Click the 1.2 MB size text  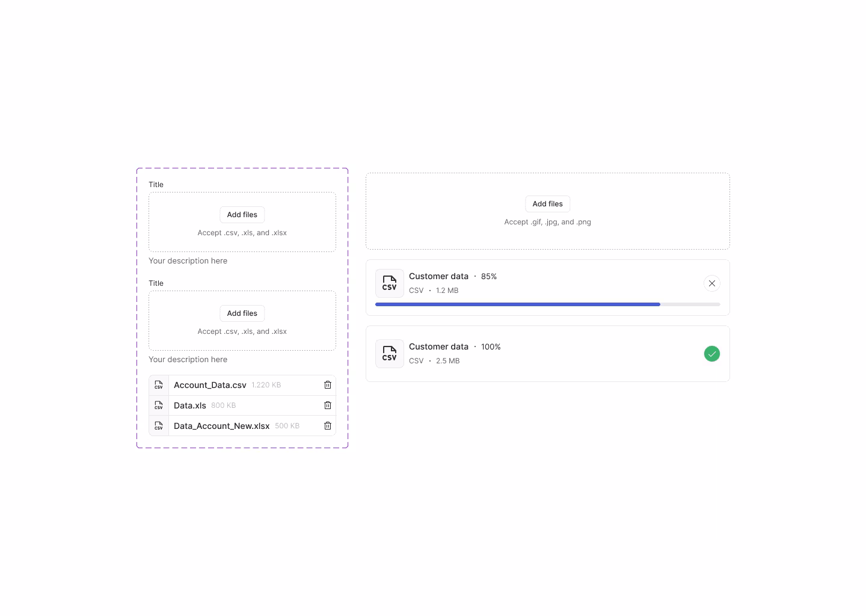pyautogui.click(x=447, y=291)
